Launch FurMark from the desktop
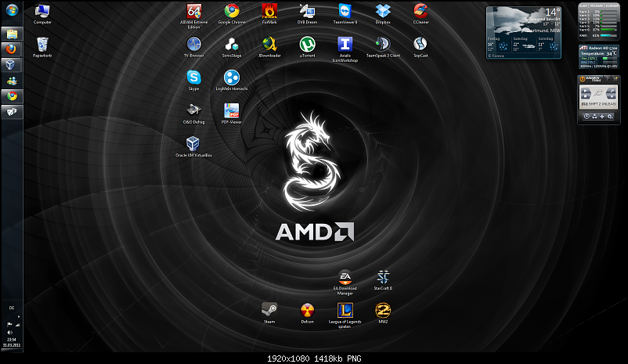 click(269, 14)
